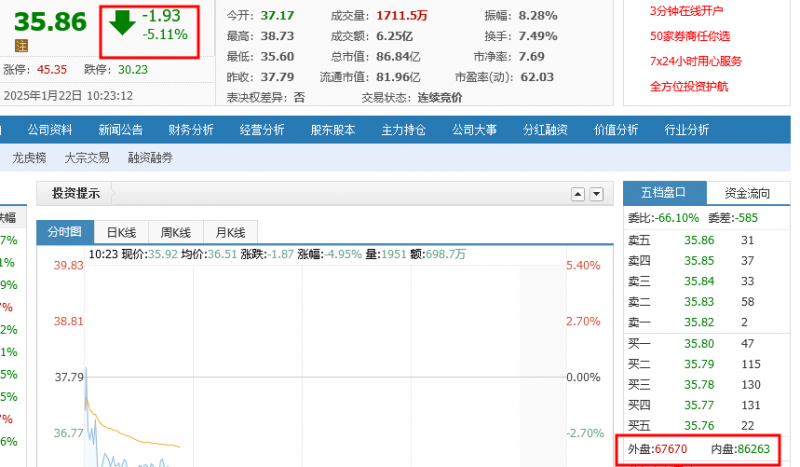Collapse investment tips with up arrow button
Screen dimensions: 800x467
(x=578, y=194)
